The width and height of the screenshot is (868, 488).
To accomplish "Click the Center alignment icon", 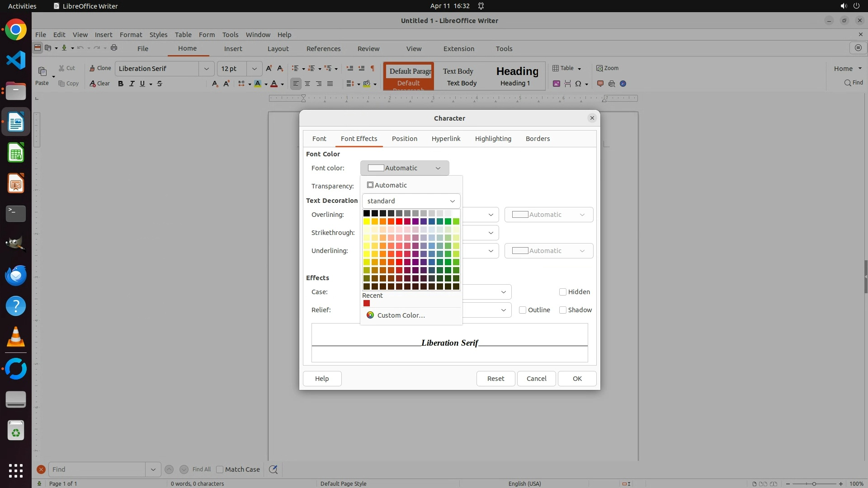I will pos(307,84).
